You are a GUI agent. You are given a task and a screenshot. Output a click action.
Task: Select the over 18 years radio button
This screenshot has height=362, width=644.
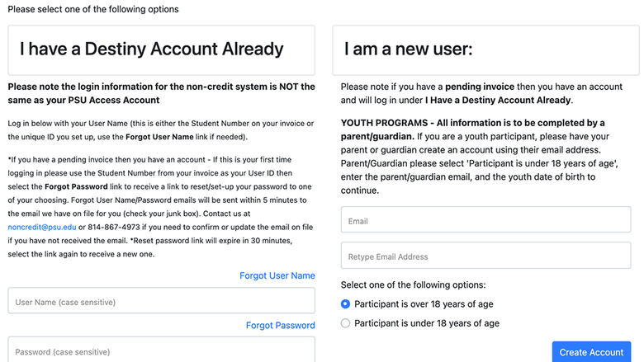[x=345, y=303]
